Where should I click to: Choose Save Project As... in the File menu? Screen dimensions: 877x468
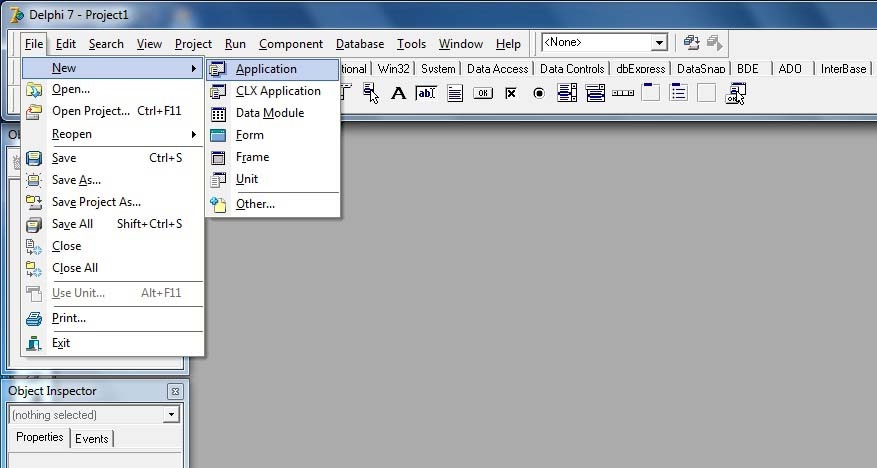point(112,202)
